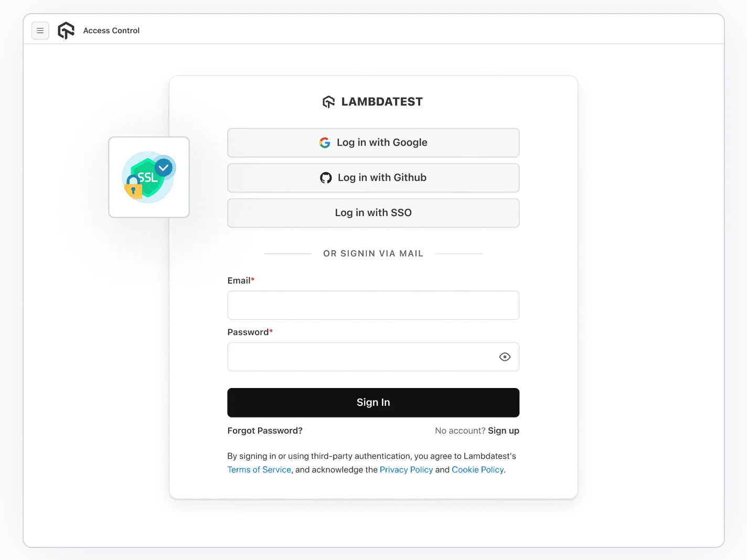Click the LAMBDATEST brand wordmark
This screenshot has width=747, height=560.
pos(382,102)
